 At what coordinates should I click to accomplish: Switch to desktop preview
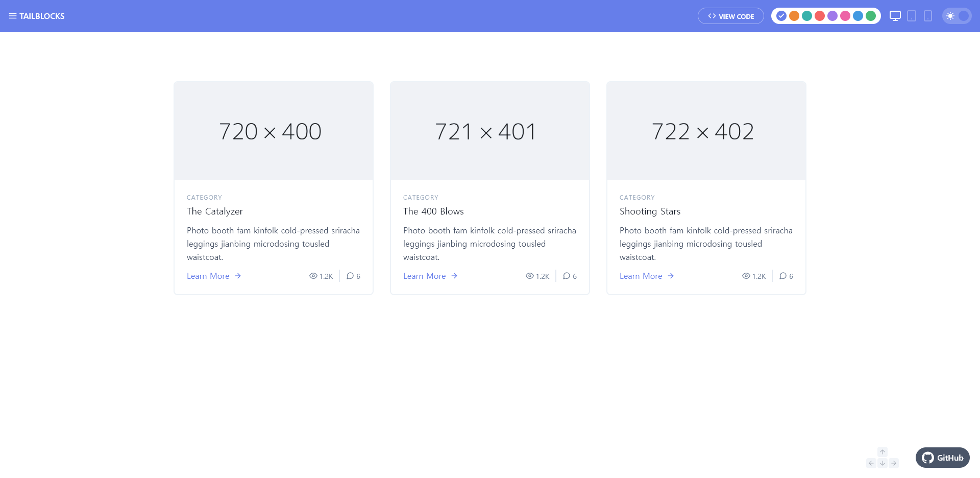[x=895, y=16]
